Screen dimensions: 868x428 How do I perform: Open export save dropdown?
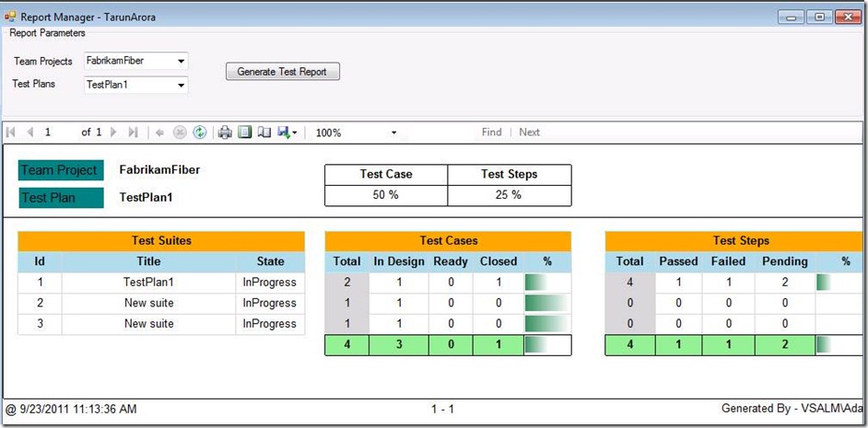tap(287, 133)
